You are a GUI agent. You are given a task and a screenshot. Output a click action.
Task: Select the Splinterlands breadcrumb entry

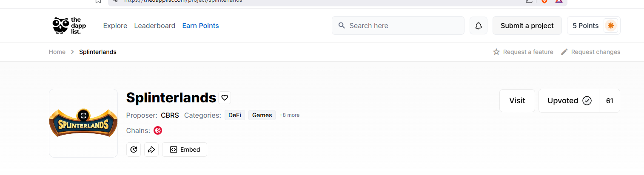[98, 52]
